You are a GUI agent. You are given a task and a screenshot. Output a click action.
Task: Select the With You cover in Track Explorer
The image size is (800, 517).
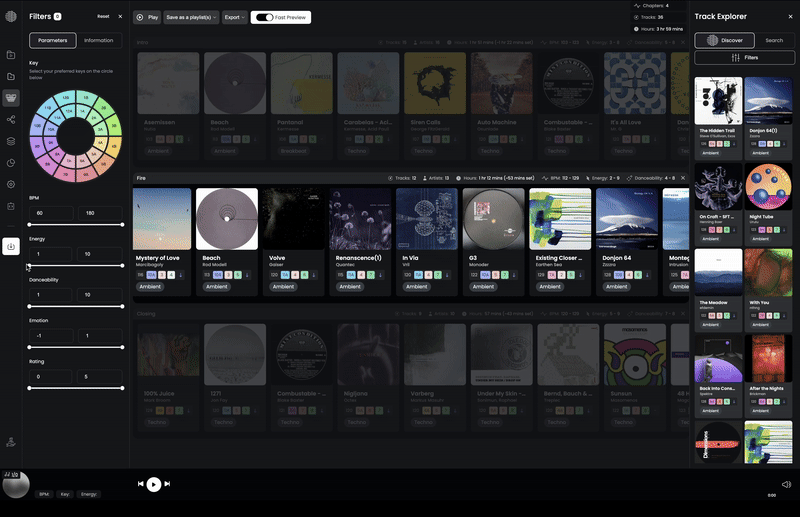click(x=768, y=273)
